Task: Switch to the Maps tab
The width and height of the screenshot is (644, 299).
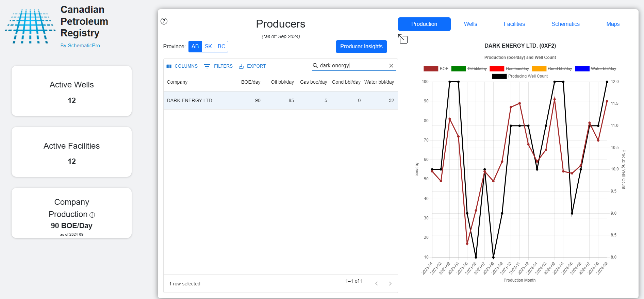Action: (x=613, y=24)
